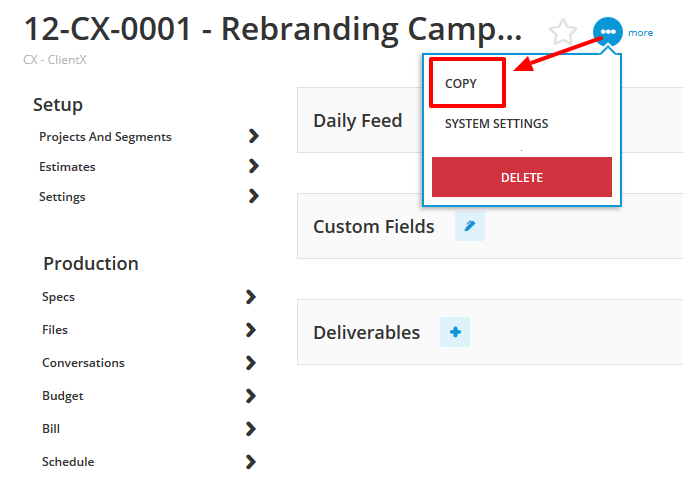
Task: Click the Deliverables panel heading
Action: coord(366,332)
